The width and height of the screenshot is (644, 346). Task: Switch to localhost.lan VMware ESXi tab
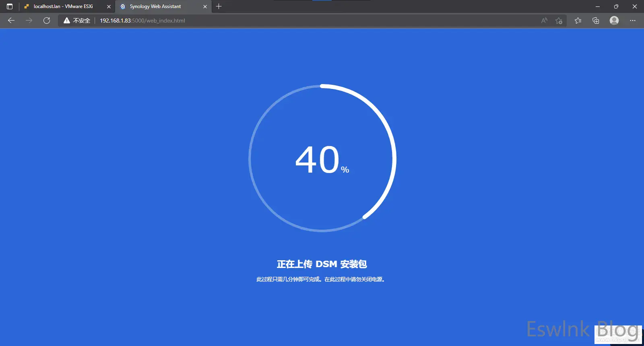tap(63, 6)
